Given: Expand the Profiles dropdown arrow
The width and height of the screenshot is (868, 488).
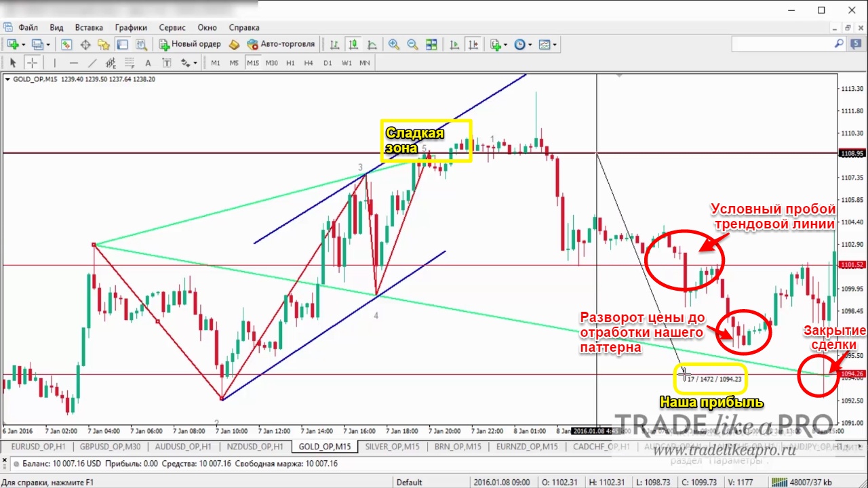Looking at the screenshot, I should pyautogui.click(x=48, y=45).
